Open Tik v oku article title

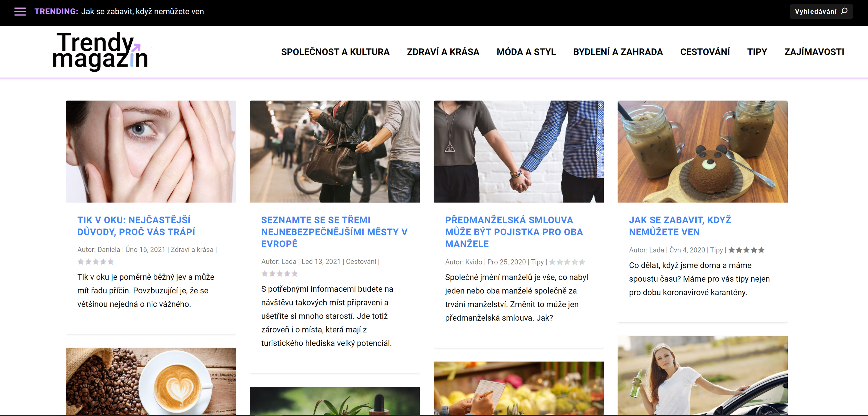pyautogui.click(x=136, y=226)
